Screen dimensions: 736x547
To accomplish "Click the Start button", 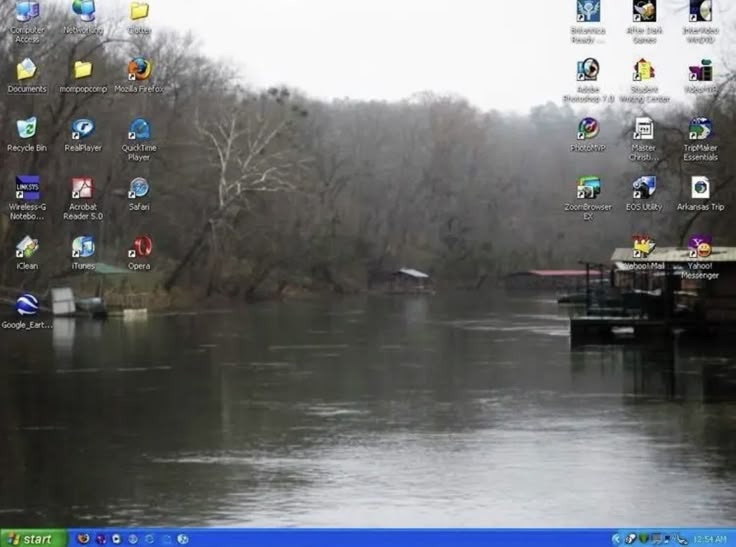I will pos(30,539).
